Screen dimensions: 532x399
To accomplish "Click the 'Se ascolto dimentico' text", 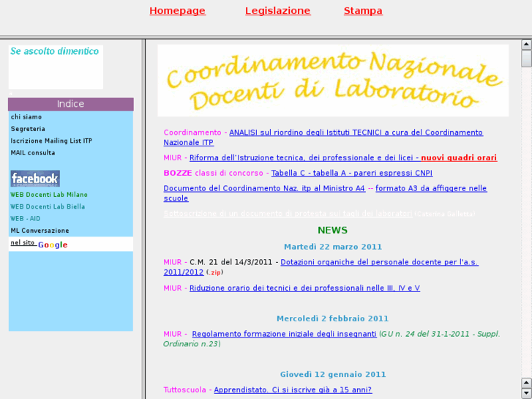I will click(x=54, y=51).
